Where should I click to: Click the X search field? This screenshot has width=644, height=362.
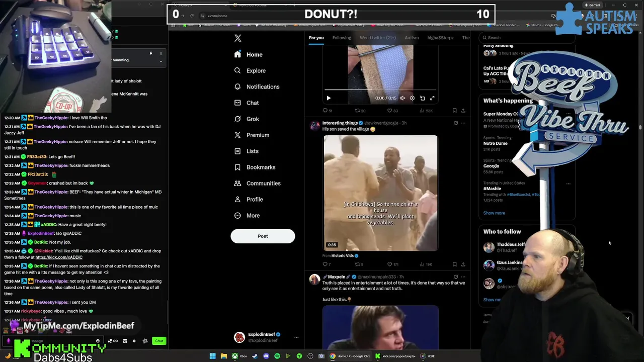click(x=526, y=38)
